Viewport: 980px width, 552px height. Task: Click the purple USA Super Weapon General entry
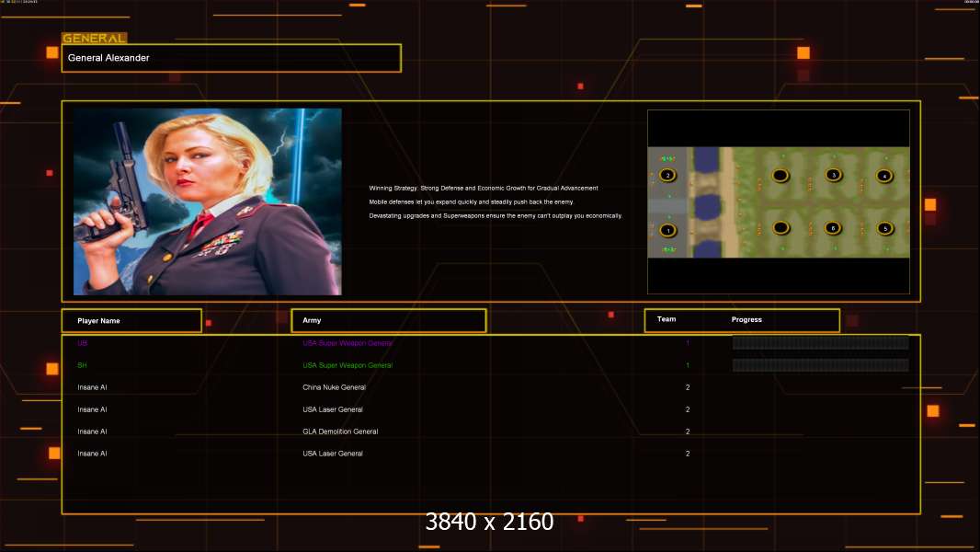coord(348,343)
